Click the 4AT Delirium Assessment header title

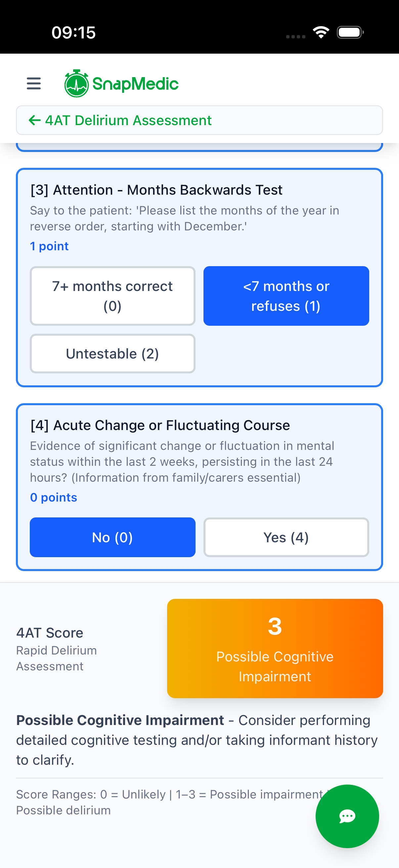128,120
